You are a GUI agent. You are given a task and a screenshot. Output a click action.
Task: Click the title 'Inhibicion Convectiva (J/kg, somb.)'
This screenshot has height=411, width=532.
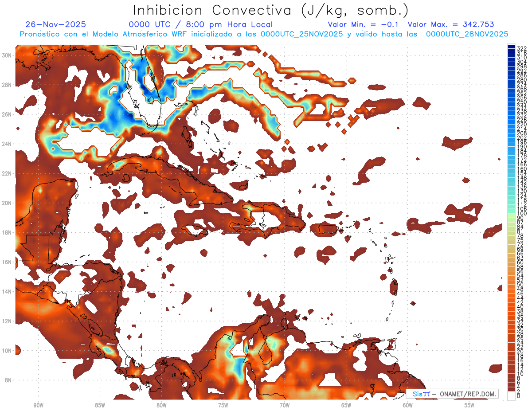[x=270, y=11]
